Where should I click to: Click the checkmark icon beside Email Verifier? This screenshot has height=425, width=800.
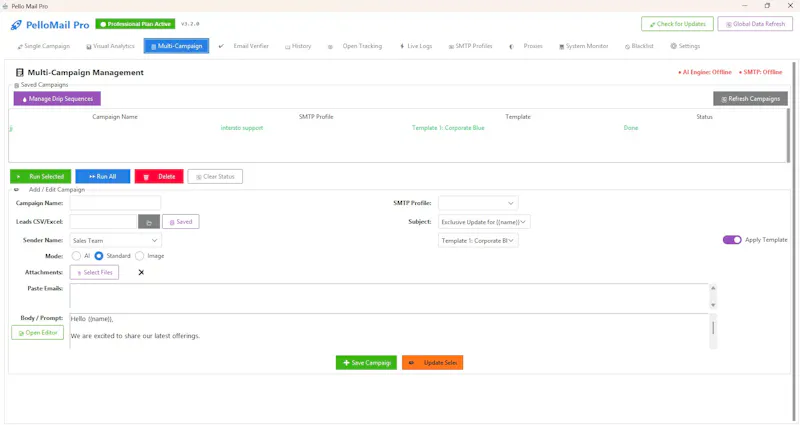pos(221,46)
